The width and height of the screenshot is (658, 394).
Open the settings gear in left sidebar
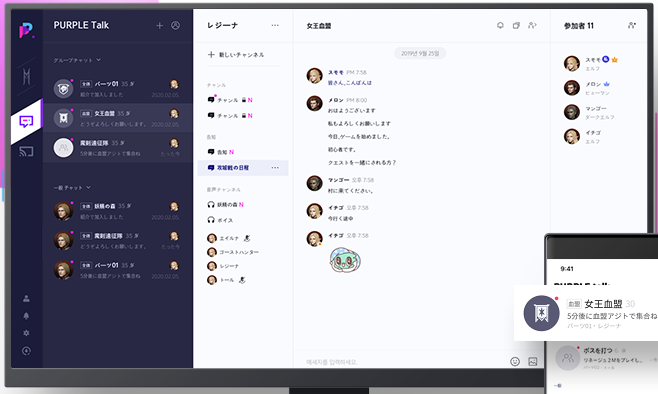[x=26, y=333]
